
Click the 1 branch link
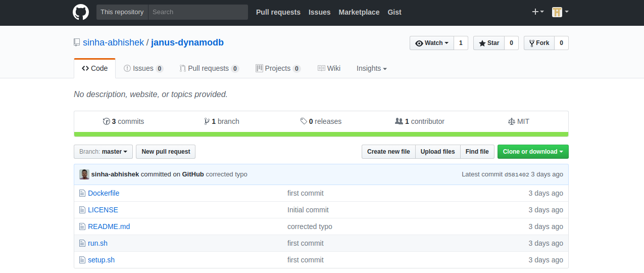(x=222, y=121)
